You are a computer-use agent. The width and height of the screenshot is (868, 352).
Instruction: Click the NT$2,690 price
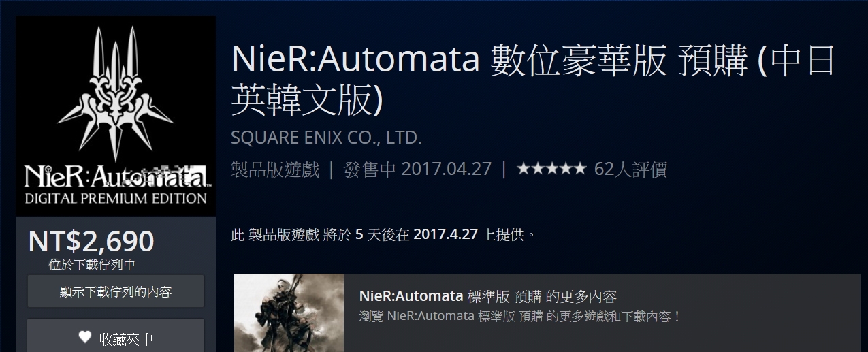pyautogui.click(x=91, y=241)
